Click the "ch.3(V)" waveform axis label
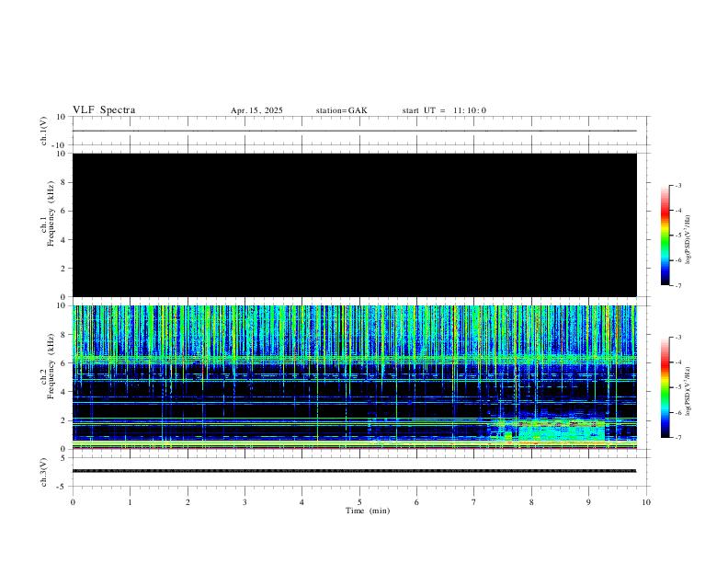This screenshot has height=563, width=728. coord(44,473)
